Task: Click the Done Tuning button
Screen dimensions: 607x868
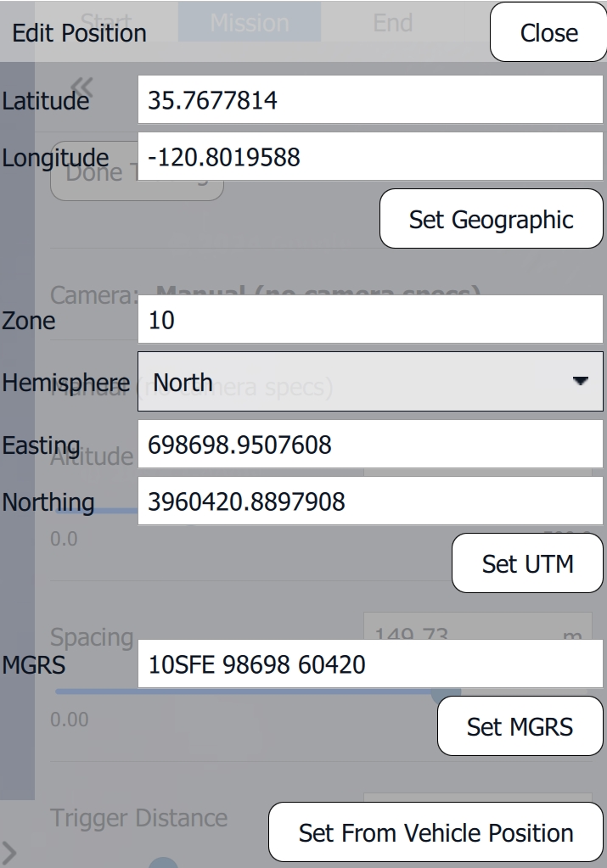Action: click(93, 174)
